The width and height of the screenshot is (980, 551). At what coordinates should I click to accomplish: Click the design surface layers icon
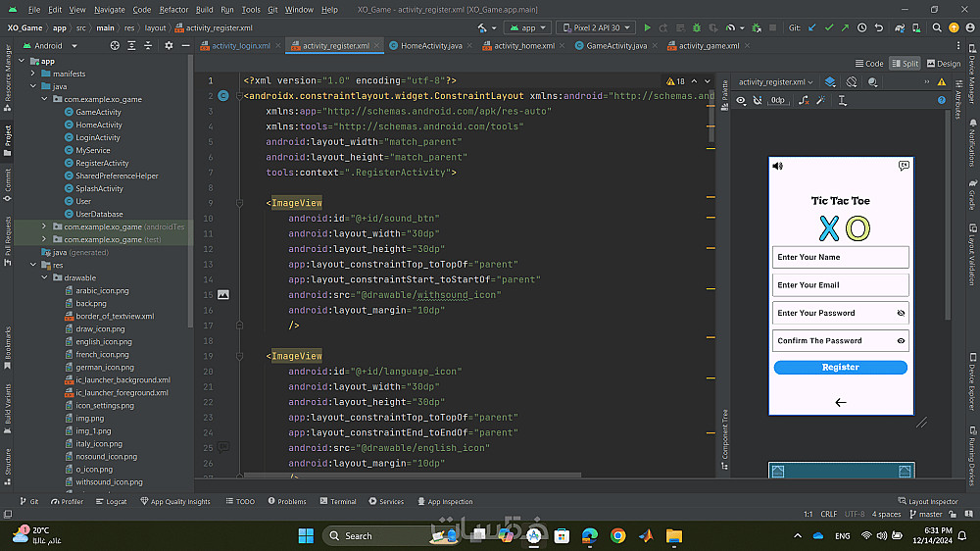pyautogui.click(x=830, y=82)
